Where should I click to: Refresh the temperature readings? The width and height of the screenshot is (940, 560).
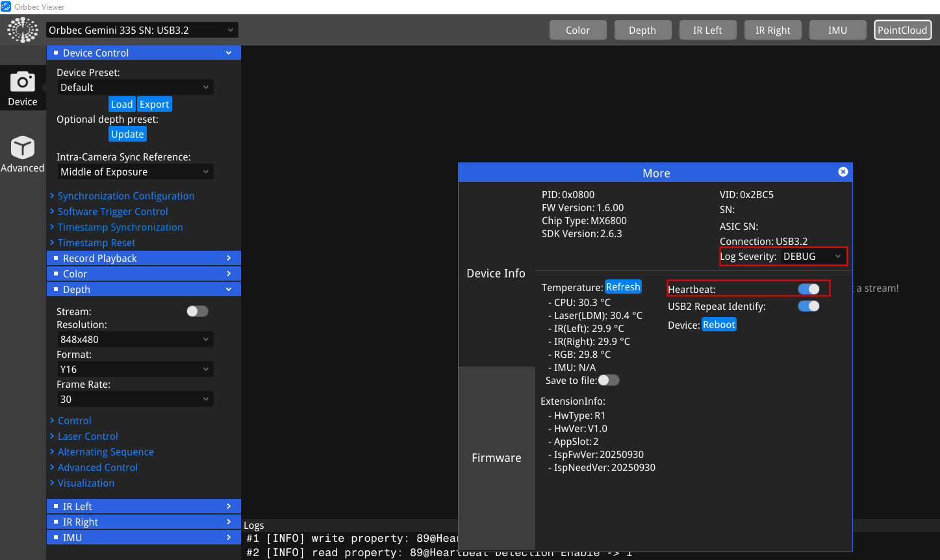tap(623, 287)
